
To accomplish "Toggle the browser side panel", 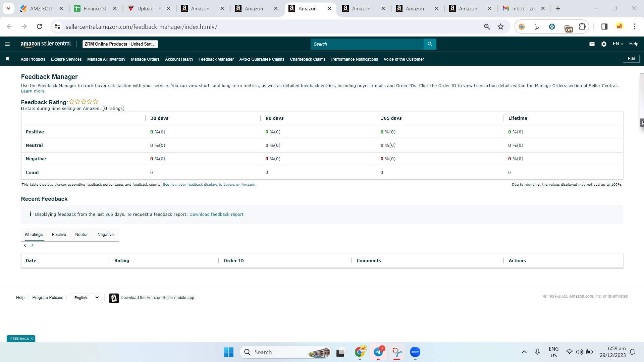I will click(x=604, y=27).
